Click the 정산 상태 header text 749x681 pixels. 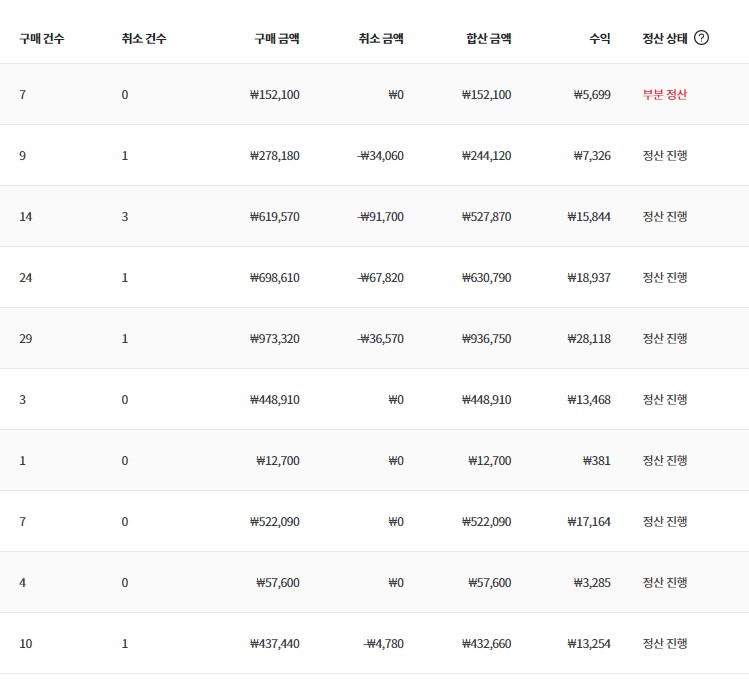coord(665,39)
